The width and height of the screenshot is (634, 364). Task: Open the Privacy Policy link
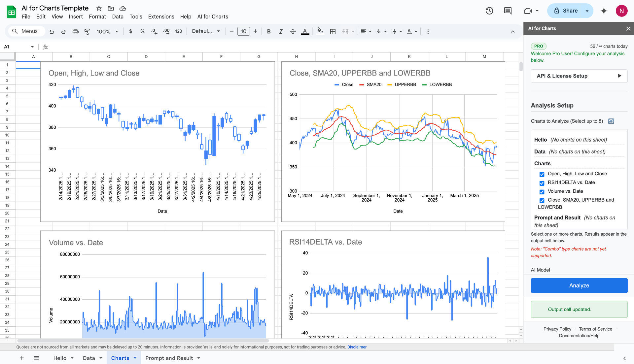[557, 329]
